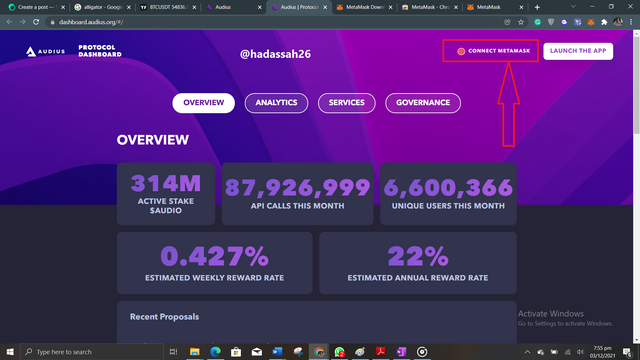The height and width of the screenshot is (360, 640).
Task: Open the Extensions puzzle icon
Action: tap(604, 22)
